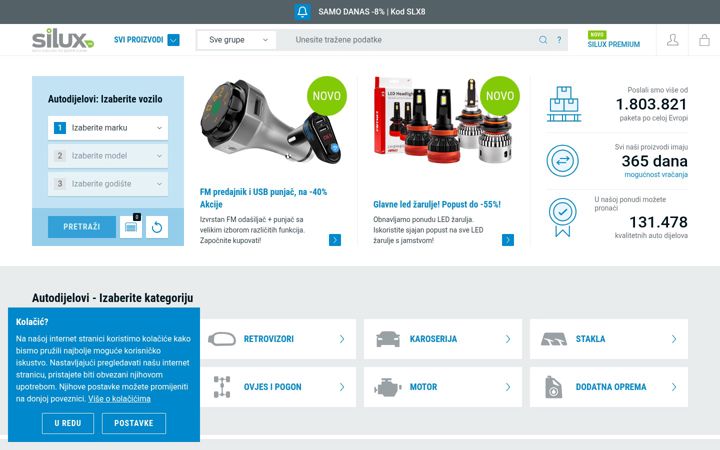Expand Dodatna oprema category chevron
720x450 pixels.
pyautogui.click(x=674, y=387)
